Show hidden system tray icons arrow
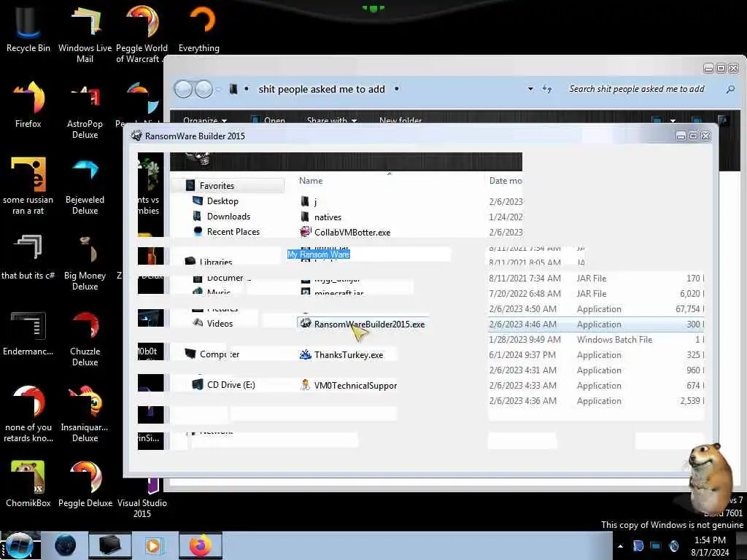 point(620,546)
